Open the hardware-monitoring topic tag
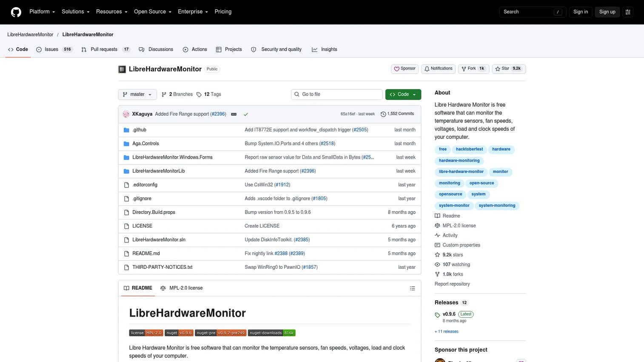This screenshot has height=362, width=644. (459, 161)
